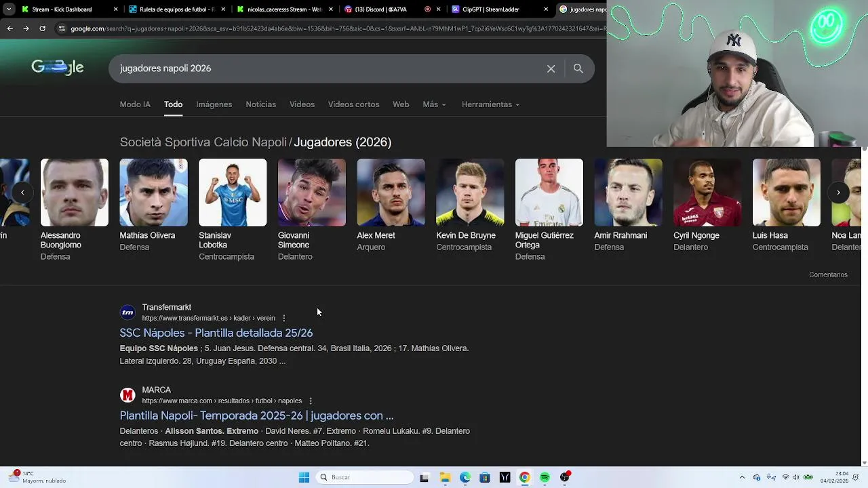This screenshot has height=488, width=868.
Task: Open the Windows Start menu
Action: pyautogui.click(x=304, y=477)
